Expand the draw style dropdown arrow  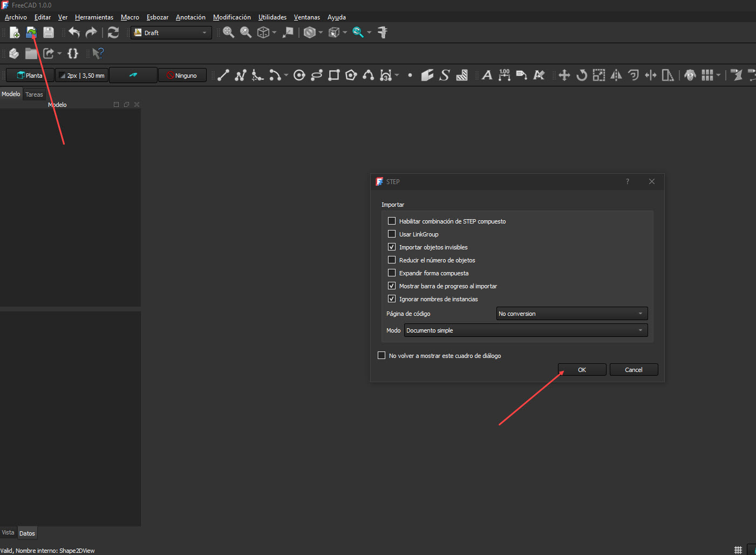[x=321, y=32]
